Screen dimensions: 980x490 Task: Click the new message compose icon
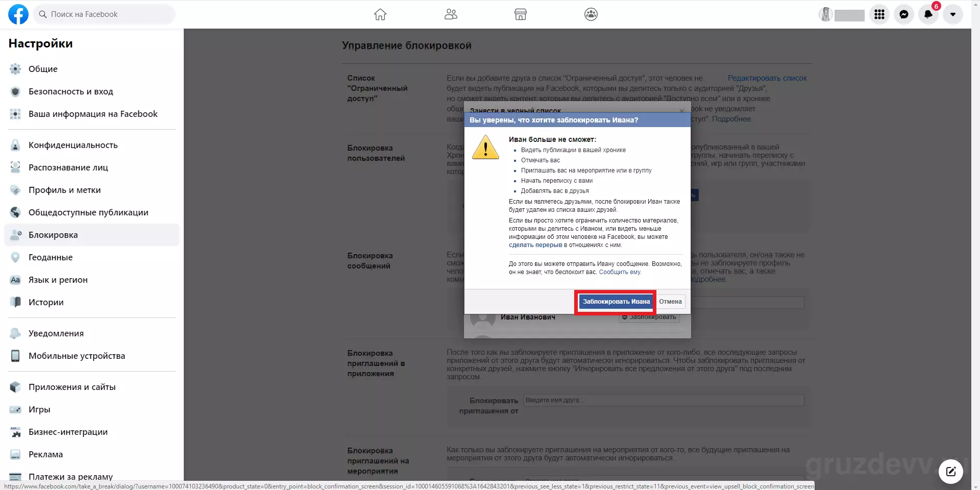click(951, 471)
